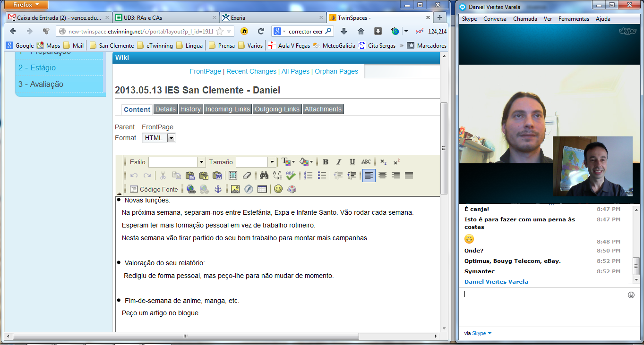Toggle underline formatting
644x345 pixels.
click(x=352, y=162)
